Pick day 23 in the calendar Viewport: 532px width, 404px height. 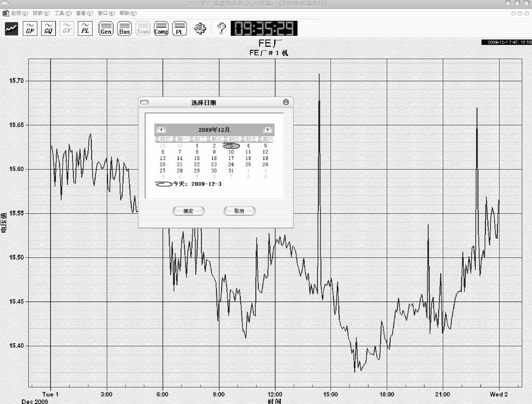click(x=214, y=165)
